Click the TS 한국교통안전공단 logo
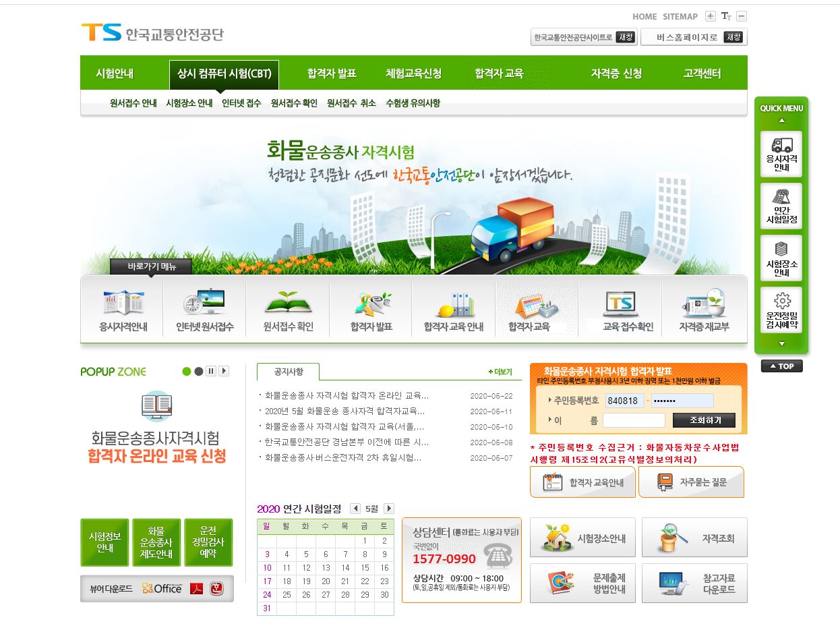Screen dimensions: 840x628 pos(152,33)
